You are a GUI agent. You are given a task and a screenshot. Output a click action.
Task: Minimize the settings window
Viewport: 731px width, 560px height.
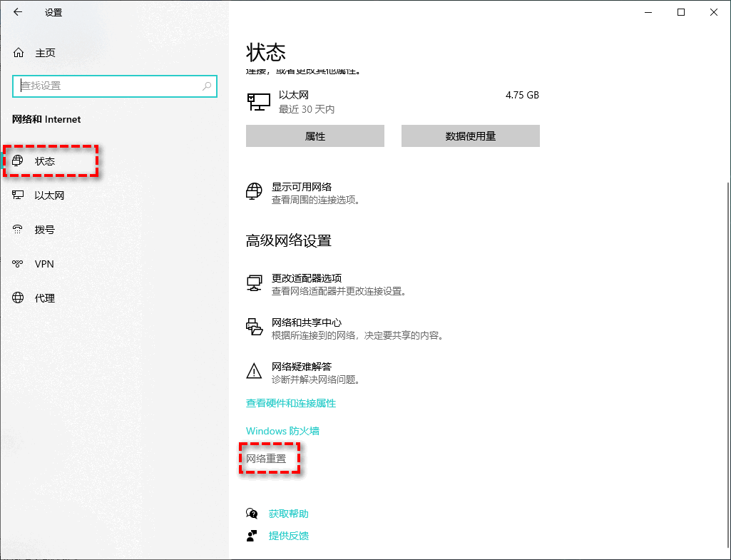[x=648, y=12]
